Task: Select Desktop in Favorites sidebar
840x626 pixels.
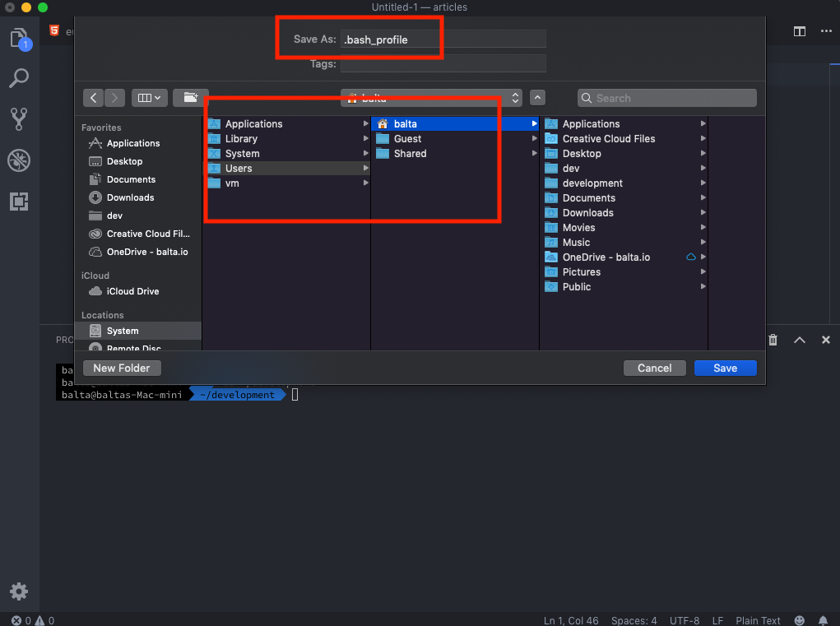Action: pyautogui.click(x=138, y=161)
